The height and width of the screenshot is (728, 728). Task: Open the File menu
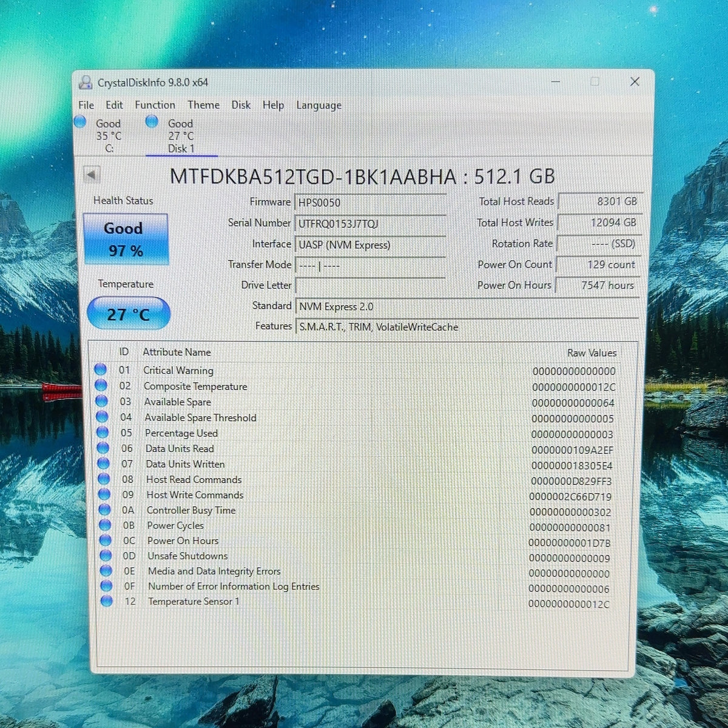click(x=86, y=105)
